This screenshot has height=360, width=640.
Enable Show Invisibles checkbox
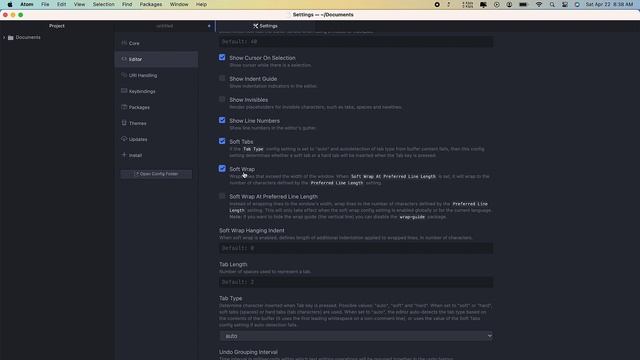pyautogui.click(x=222, y=99)
